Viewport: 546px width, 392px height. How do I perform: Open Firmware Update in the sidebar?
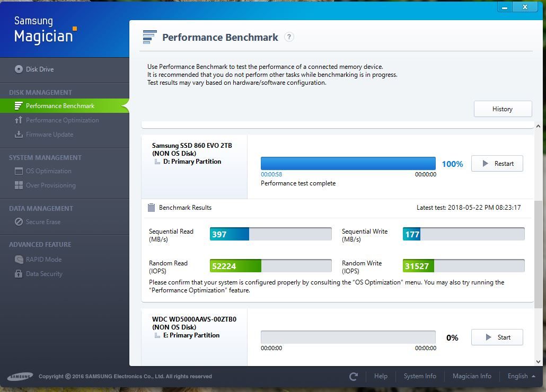coord(49,134)
